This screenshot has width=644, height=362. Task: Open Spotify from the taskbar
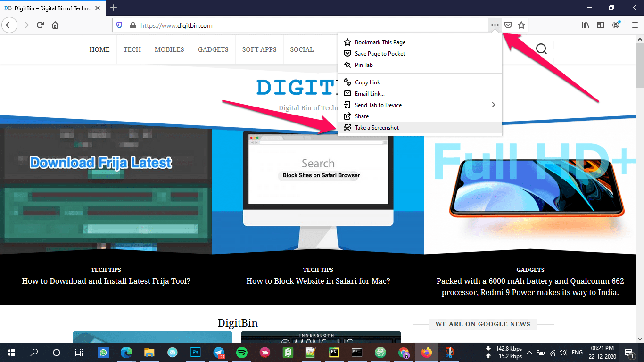(x=242, y=353)
